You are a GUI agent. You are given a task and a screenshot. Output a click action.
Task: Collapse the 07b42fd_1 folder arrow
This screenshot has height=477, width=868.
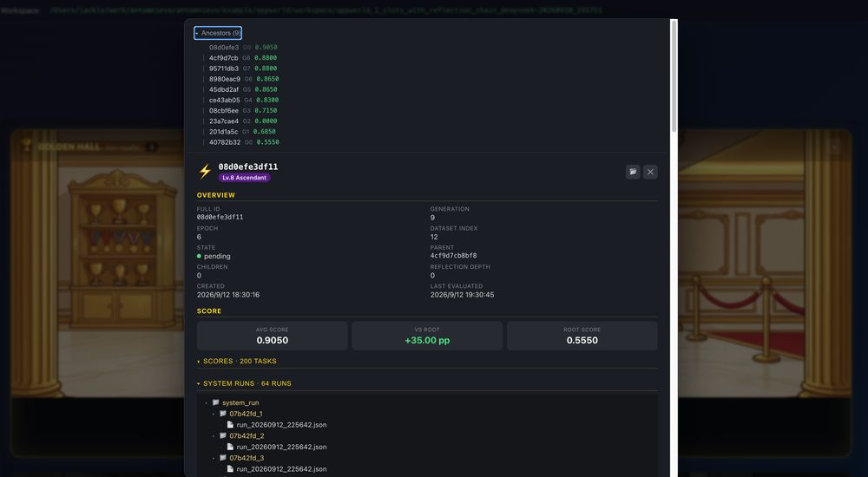214,414
